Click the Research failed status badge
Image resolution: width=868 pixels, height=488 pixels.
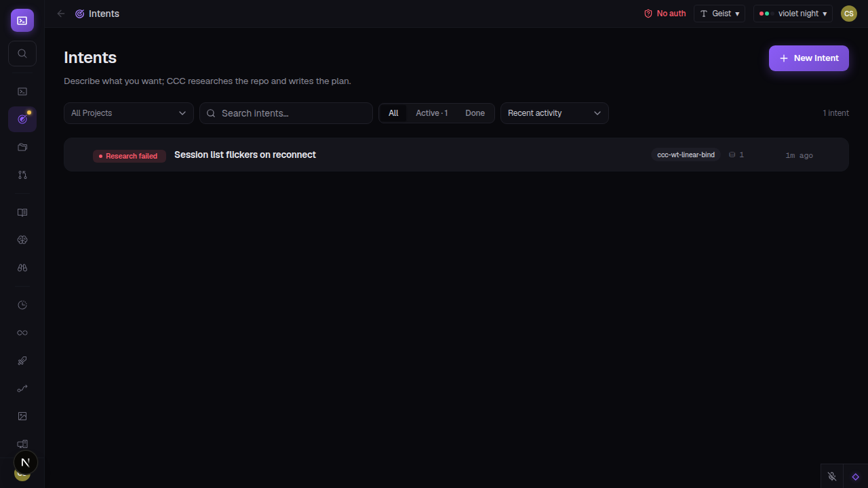coord(130,156)
